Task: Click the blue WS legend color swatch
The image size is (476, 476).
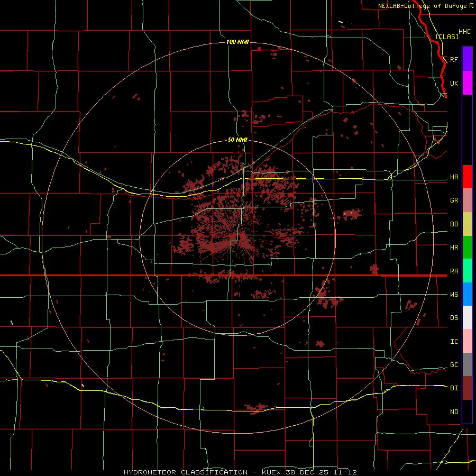Action: [x=467, y=294]
